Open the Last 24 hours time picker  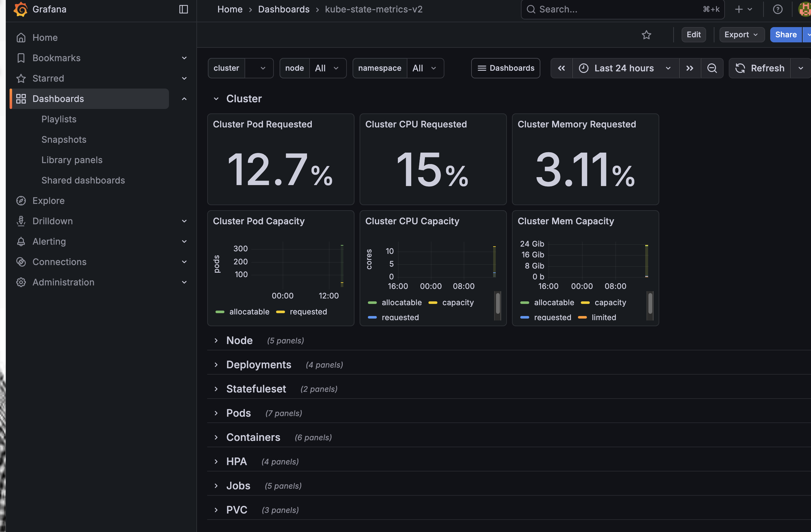pos(625,68)
